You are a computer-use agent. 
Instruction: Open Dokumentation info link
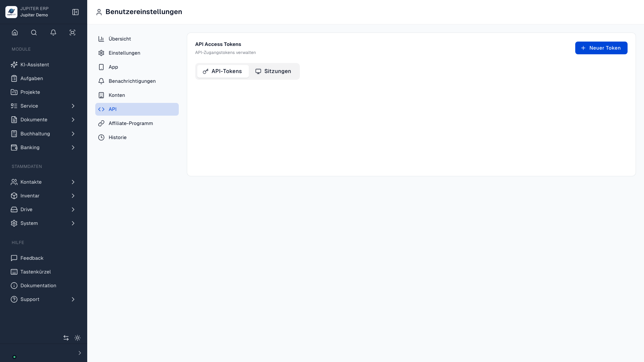coord(44,286)
